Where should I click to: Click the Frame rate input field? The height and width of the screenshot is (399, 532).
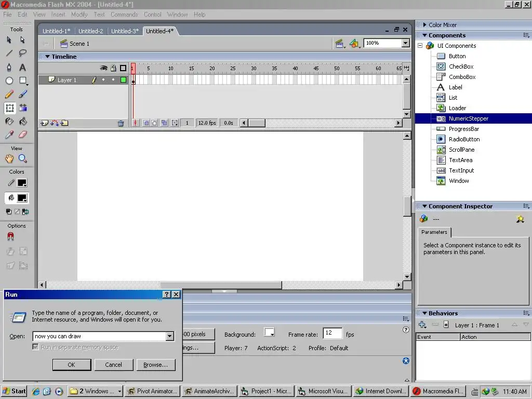[x=332, y=333]
